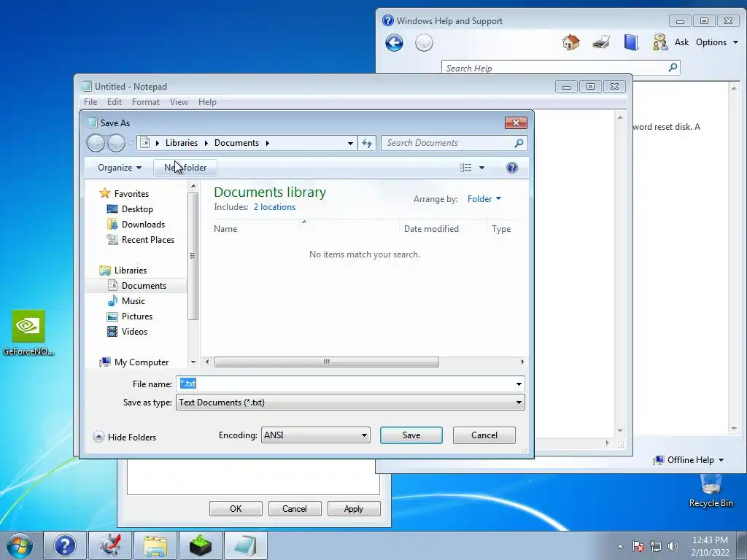Select Desktop under Favorites

(x=137, y=209)
